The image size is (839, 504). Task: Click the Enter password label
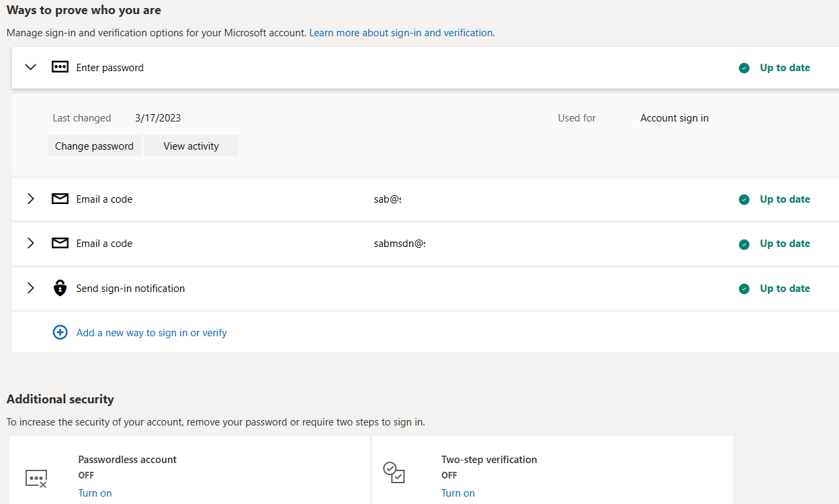coord(110,68)
